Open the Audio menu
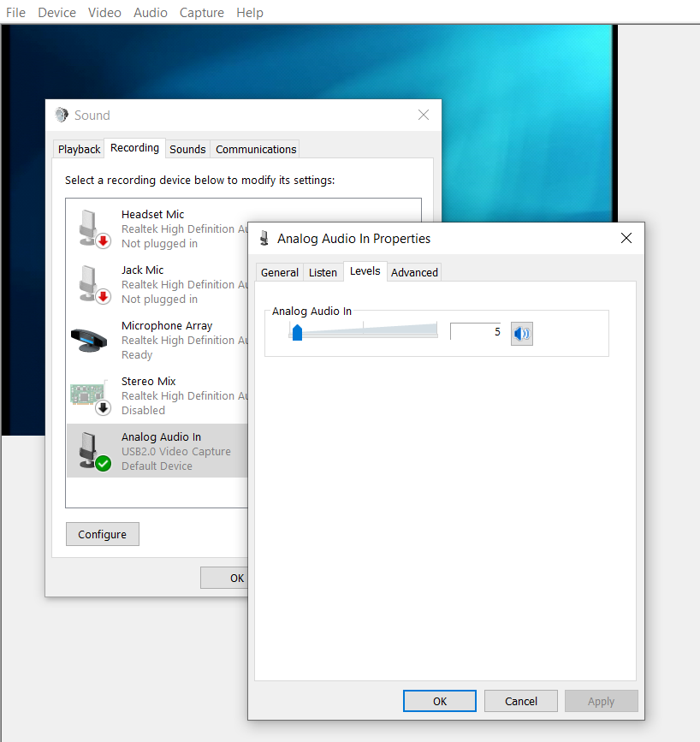The width and height of the screenshot is (700, 742). point(150,13)
